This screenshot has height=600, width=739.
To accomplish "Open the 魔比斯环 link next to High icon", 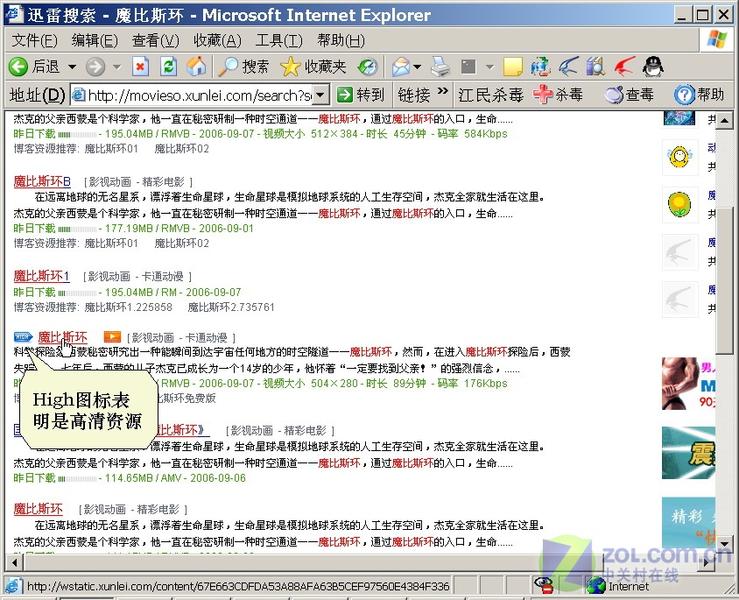I will 62,337.
